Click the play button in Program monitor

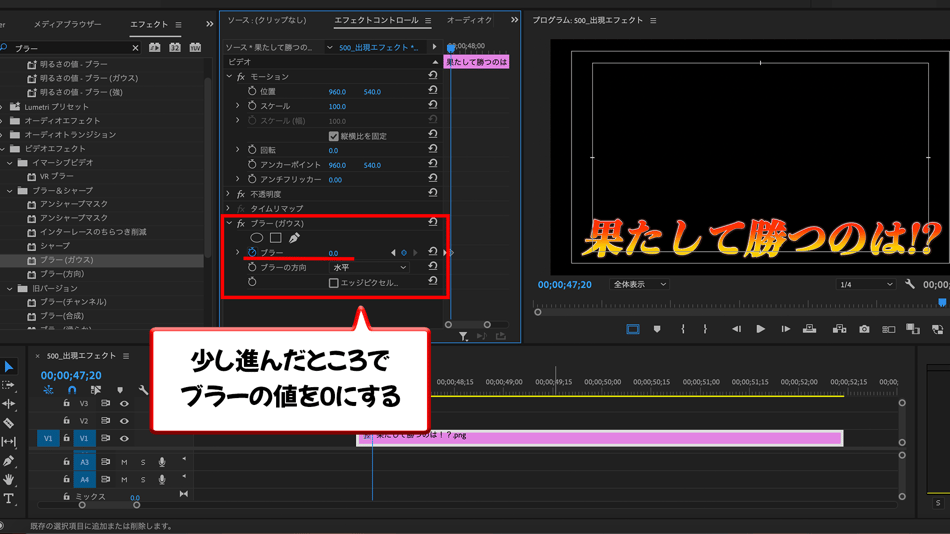[760, 329]
